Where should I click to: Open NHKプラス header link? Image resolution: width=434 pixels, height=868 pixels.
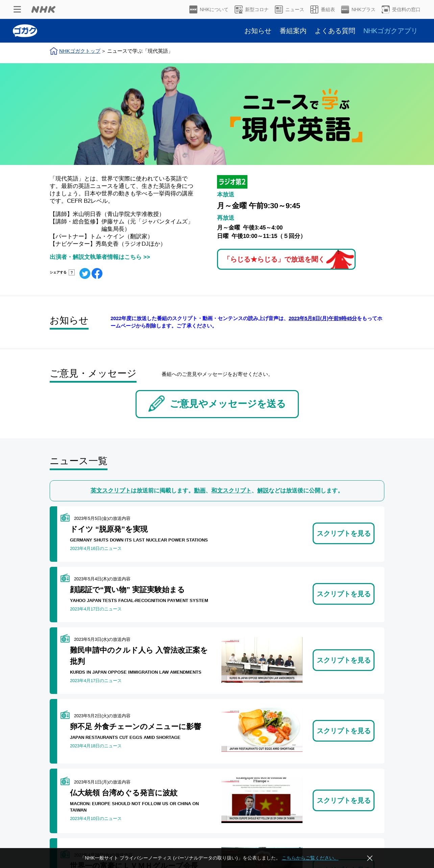(358, 9)
